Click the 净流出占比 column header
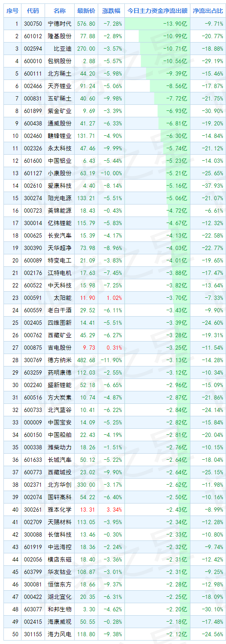Screen dimensions: 226x644 pyautogui.click(x=208, y=11)
